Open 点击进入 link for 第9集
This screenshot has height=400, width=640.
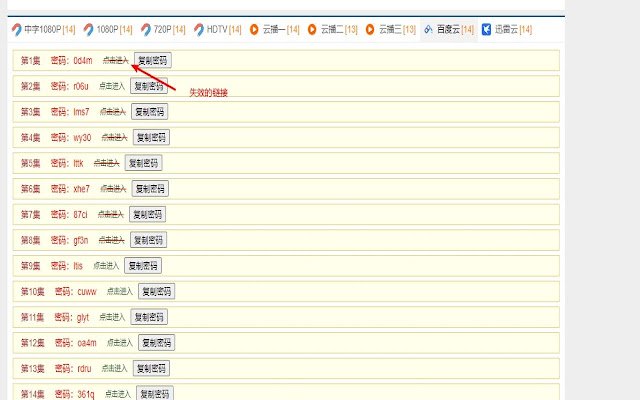click(x=106, y=266)
